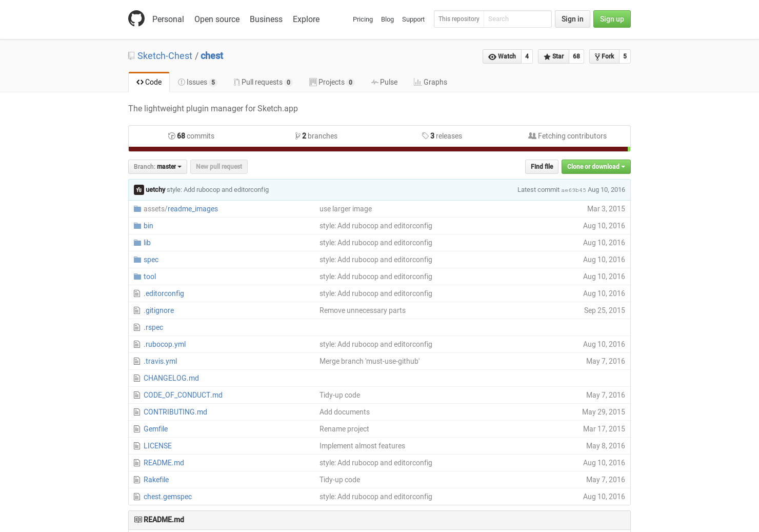
Task: Open the Personal menu item
Action: pyautogui.click(x=168, y=19)
